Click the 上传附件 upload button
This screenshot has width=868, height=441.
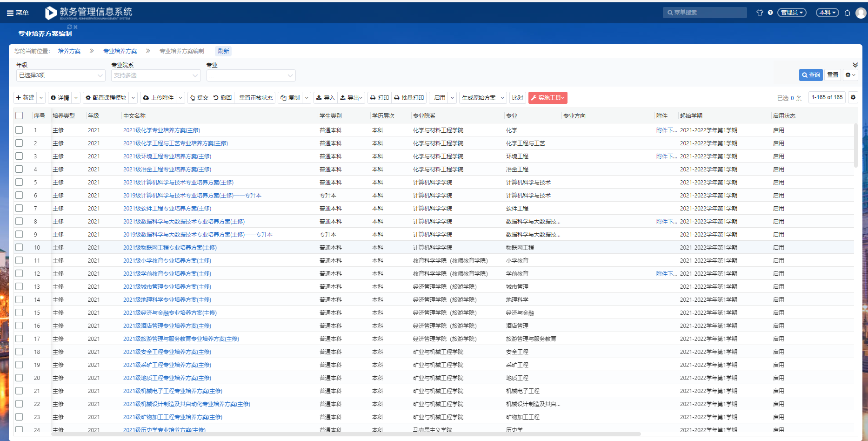click(159, 98)
